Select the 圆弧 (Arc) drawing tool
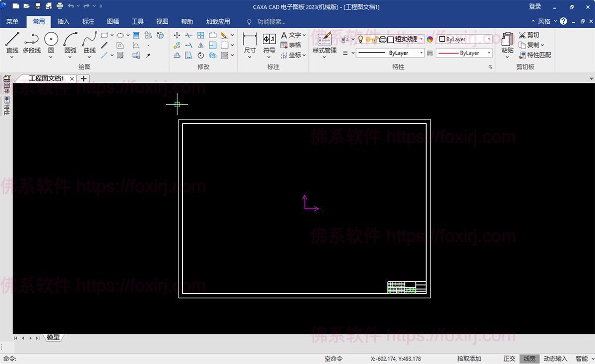595x364 pixels. point(70,40)
